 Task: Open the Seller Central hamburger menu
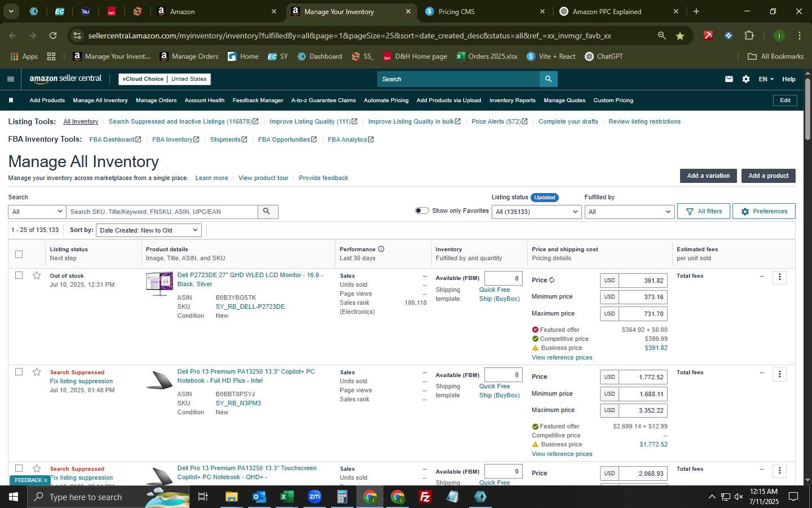[x=10, y=79]
